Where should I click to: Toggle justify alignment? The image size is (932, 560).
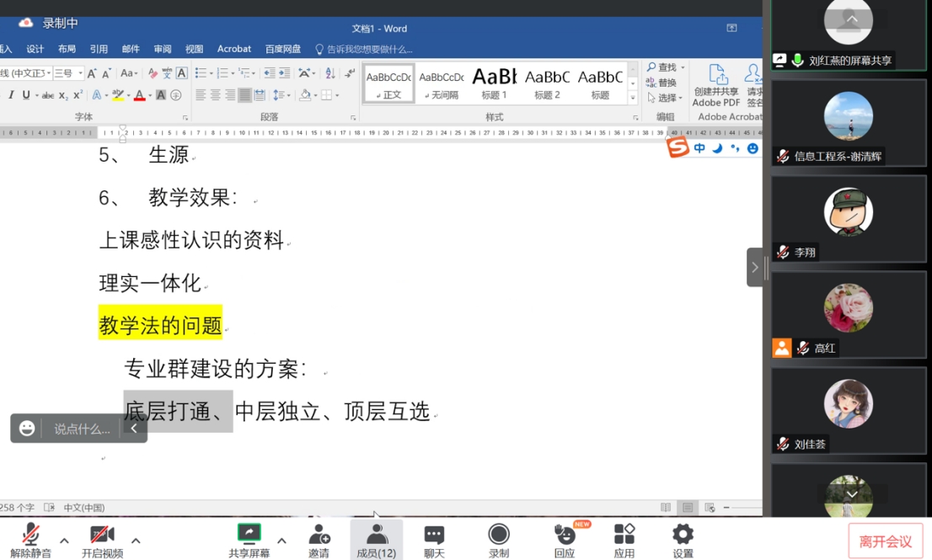click(x=244, y=95)
